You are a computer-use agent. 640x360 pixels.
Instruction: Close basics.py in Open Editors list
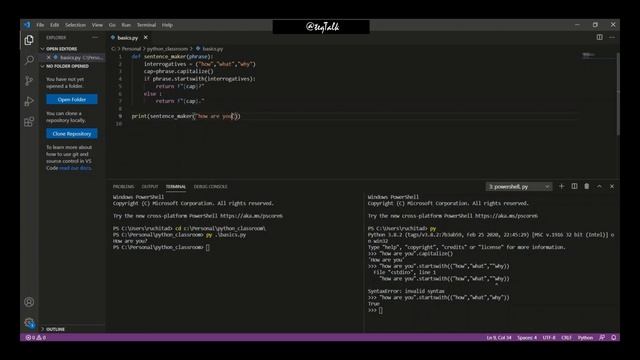click(49, 58)
